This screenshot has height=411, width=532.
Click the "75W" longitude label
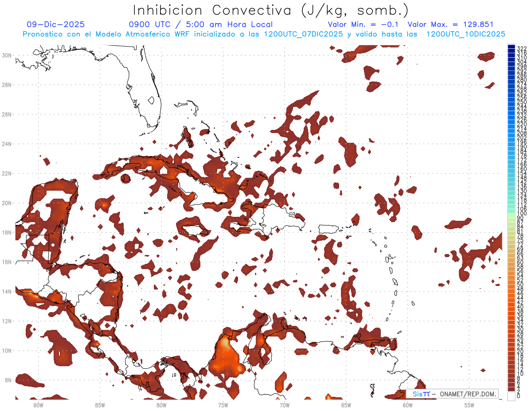point(223,406)
